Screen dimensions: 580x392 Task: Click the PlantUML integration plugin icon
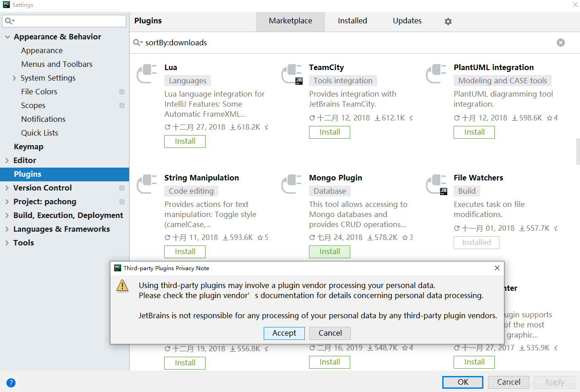pos(436,74)
